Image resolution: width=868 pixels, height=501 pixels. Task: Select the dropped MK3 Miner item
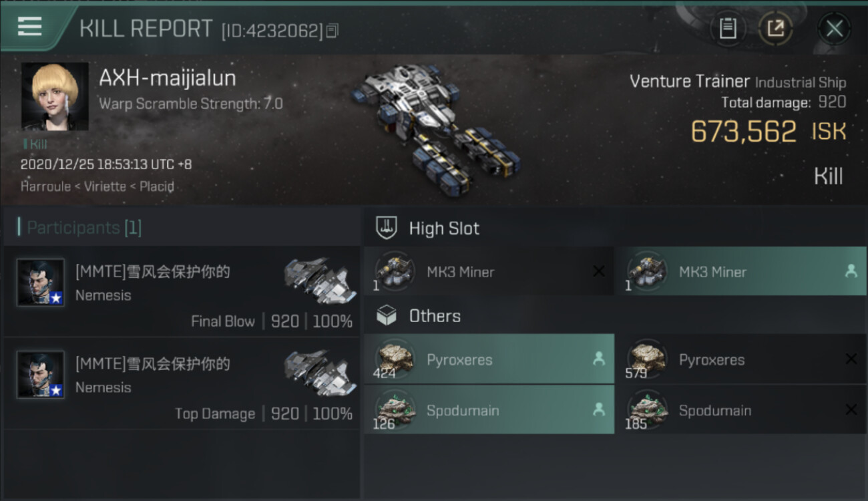point(740,271)
